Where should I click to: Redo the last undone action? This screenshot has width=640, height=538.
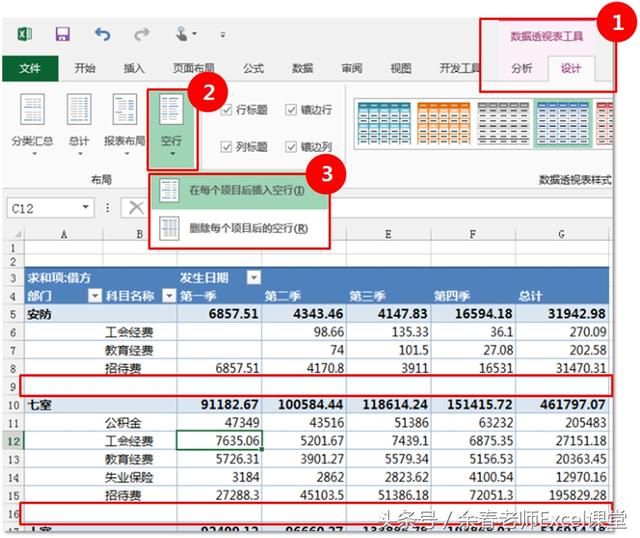coord(142,34)
